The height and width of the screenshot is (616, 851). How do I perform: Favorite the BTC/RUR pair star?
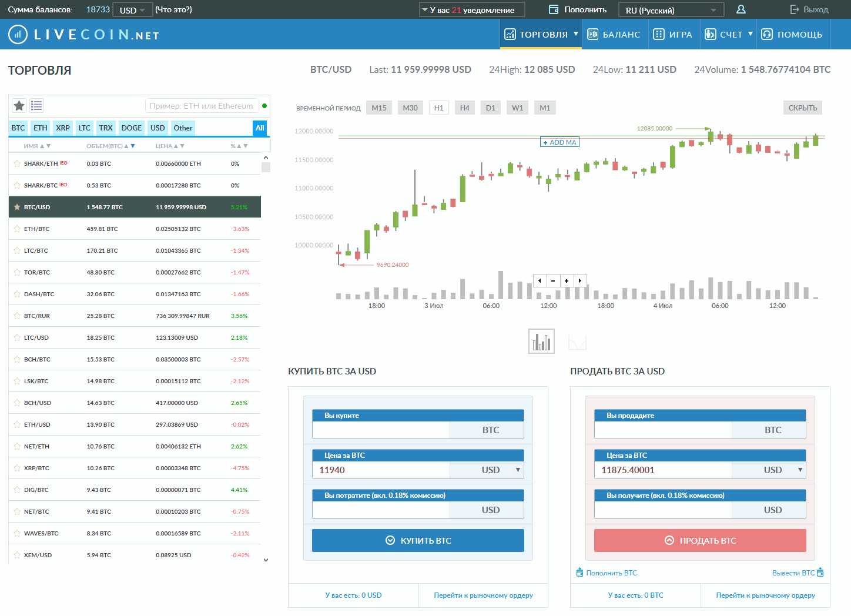tap(17, 316)
